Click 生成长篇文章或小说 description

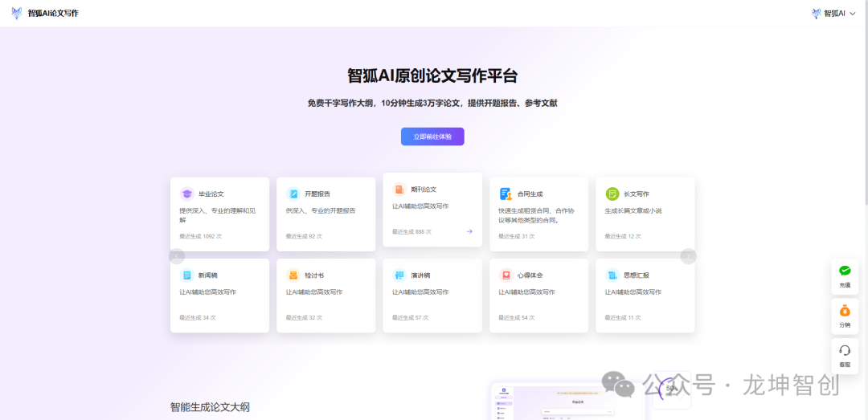tap(633, 211)
